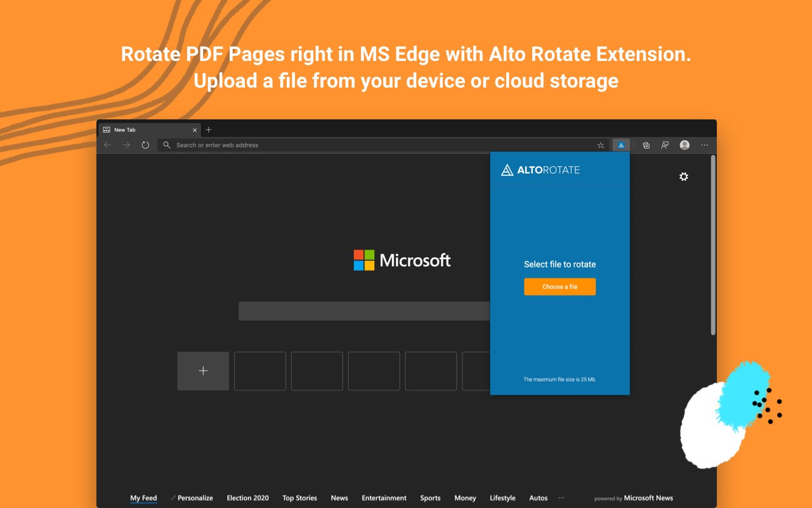The image size is (812, 508).
Task: Click the Microsoft logo
Action: [402, 260]
